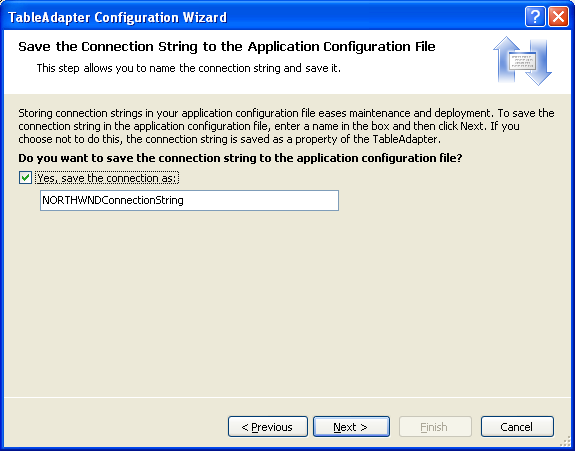Click the bold 'Do you want to save' question

click(x=240, y=158)
